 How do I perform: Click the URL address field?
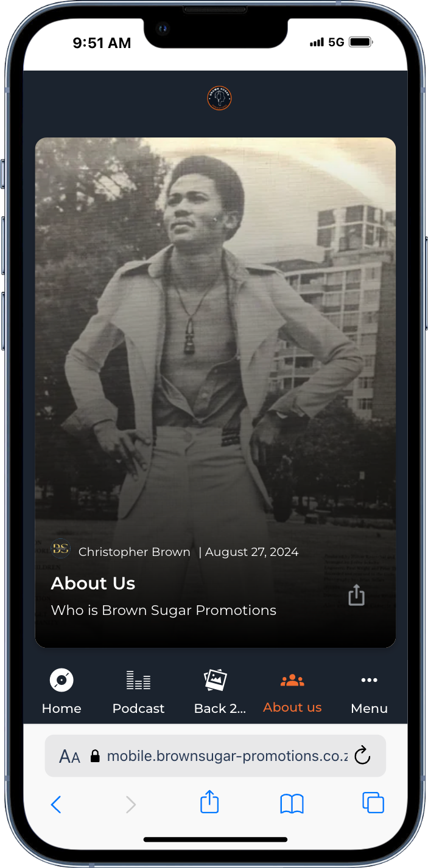pos(216,756)
